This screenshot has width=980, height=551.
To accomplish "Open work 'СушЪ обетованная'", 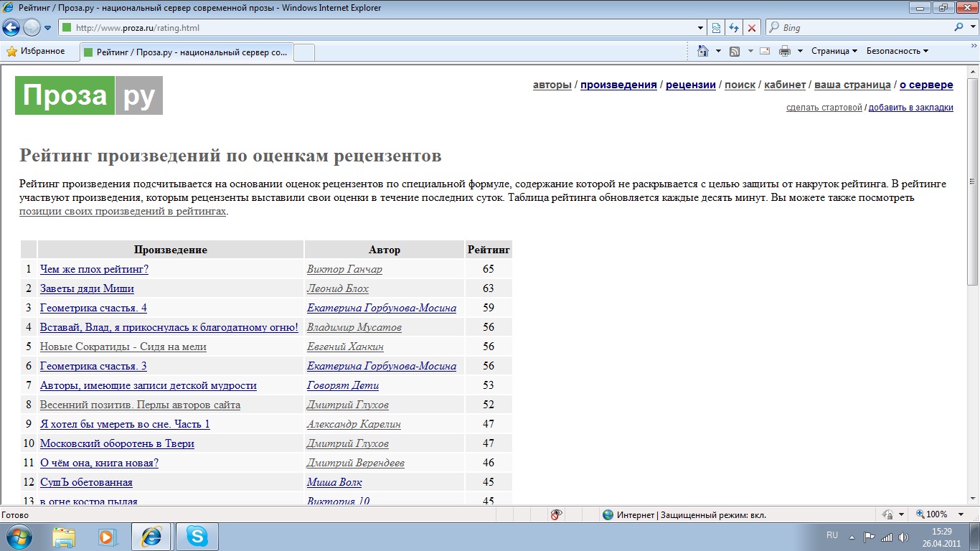I will (86, 482).
